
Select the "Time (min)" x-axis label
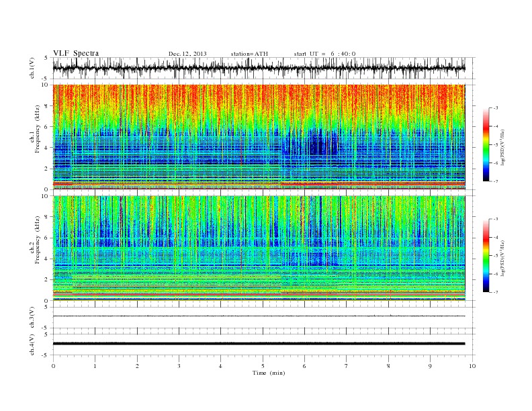pos(269,373)
